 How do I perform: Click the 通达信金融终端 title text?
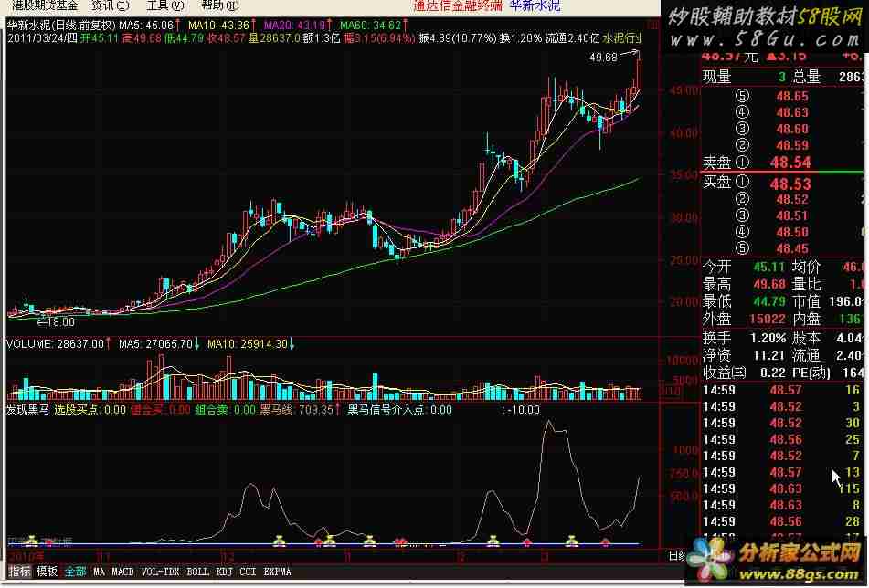(458, 6)
